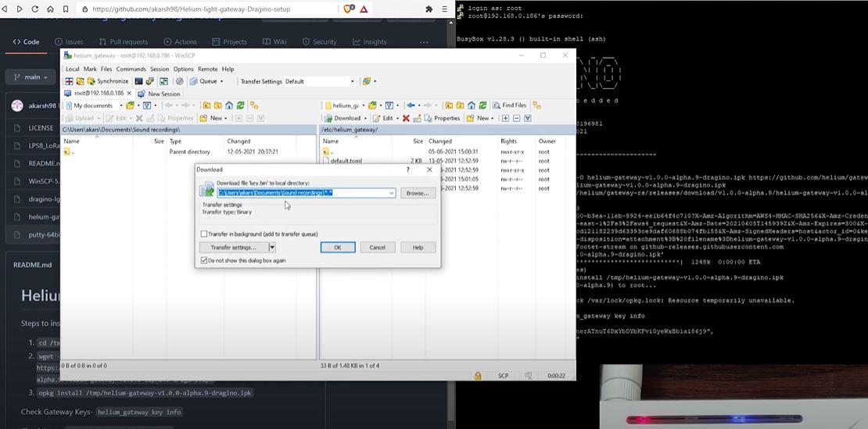Open the New Session tab
Viewport: 868px width, 429px height.
click(x=159, y=94)
